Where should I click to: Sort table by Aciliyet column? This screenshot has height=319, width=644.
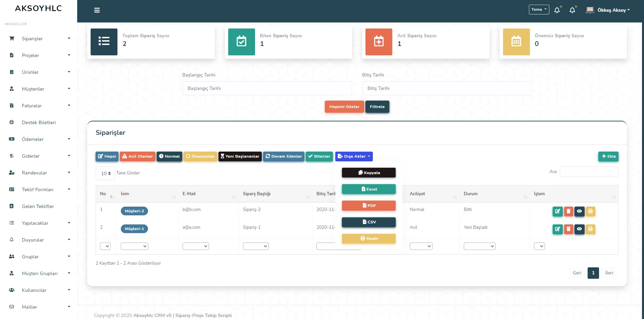433,194
